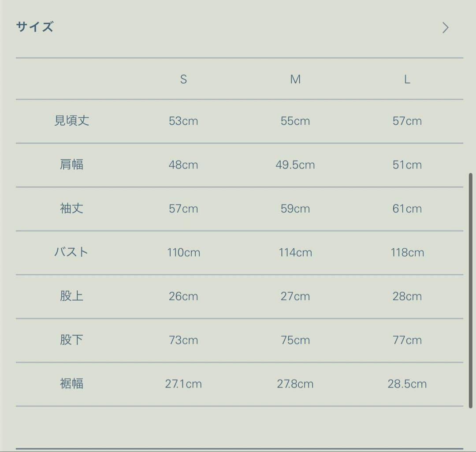The width and height of the screenshot is (476, 452).
Task: Click the 袖丈 row label
Action: 71,209
